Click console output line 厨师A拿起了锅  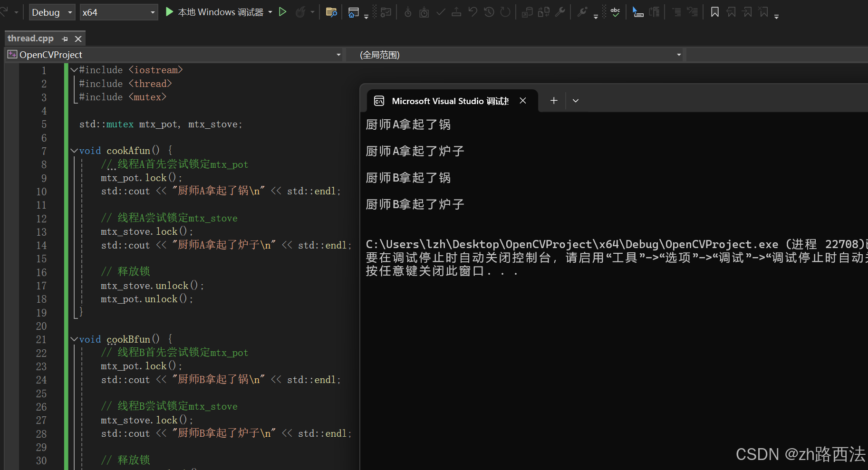coord(408,125)
